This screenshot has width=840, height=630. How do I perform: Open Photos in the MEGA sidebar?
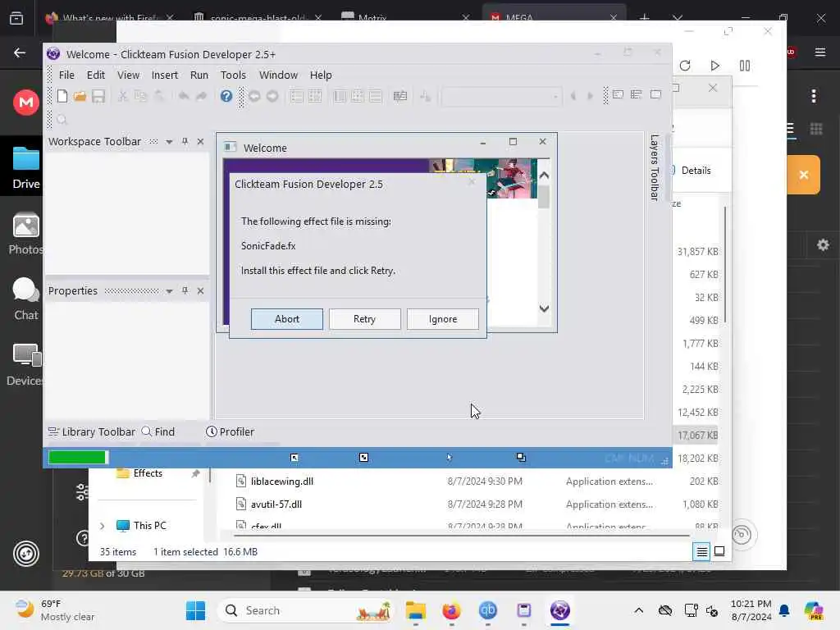25,233
